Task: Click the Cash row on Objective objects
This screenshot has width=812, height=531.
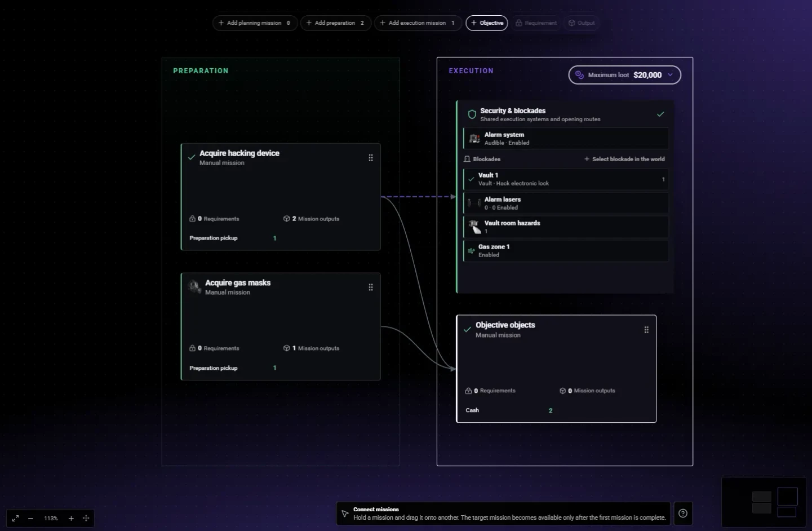Action: 509,410
